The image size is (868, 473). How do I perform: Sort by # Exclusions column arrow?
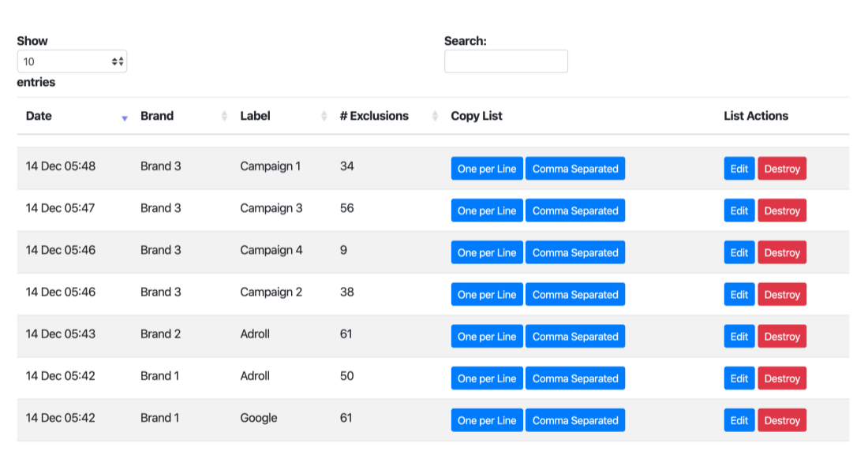pos(435,117)
